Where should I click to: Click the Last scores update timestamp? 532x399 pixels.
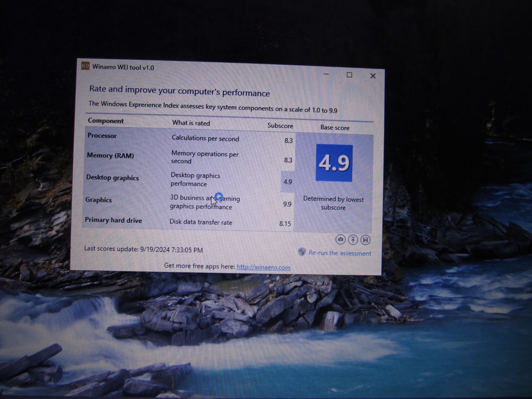tap(143, 249)
